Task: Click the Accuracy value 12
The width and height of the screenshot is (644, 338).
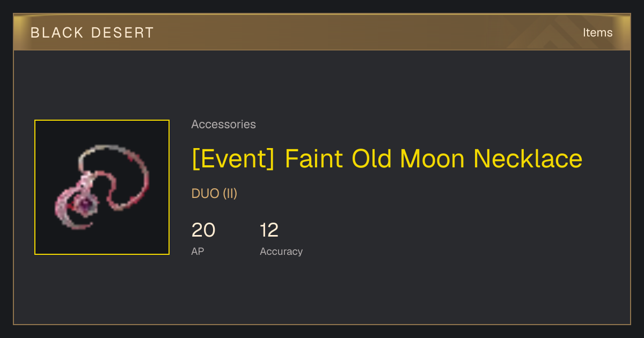Action: click(x=269, y=230)
